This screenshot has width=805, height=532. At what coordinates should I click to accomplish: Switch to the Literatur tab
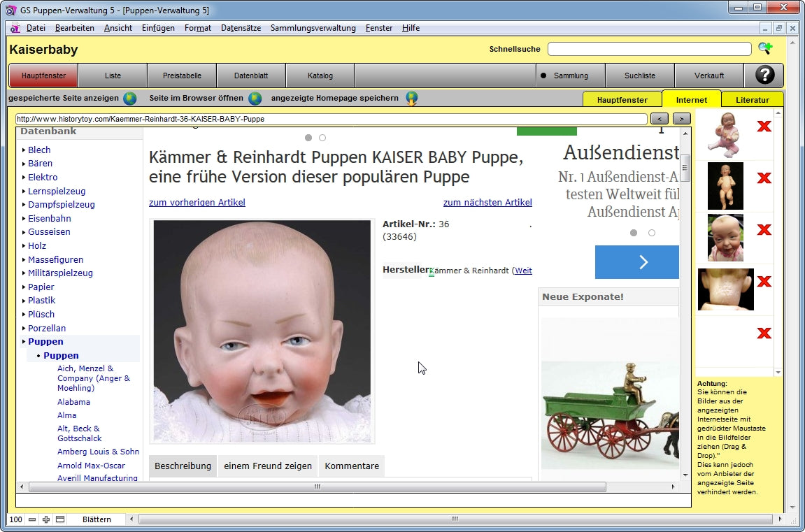coord(752,100)
